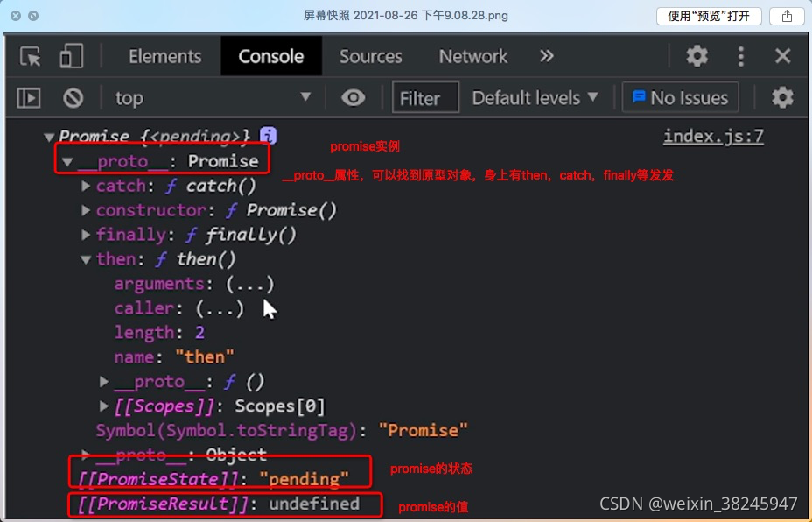Open the Sources tab
This screenshot has width=812, height=522.
coord(371,56)
